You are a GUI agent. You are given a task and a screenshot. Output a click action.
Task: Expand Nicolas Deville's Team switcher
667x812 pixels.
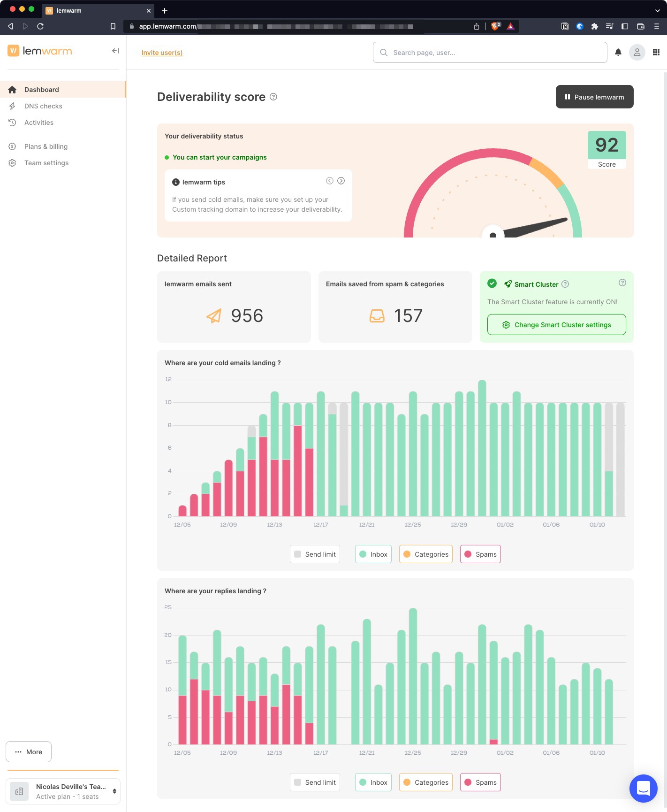point(63,791)
